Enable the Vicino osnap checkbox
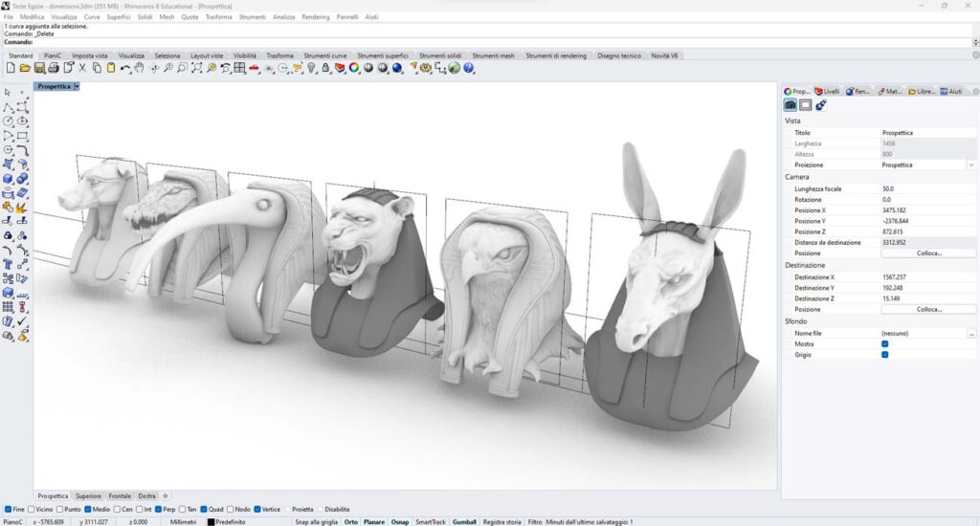The image size is (980, 526). coord(31,509)
